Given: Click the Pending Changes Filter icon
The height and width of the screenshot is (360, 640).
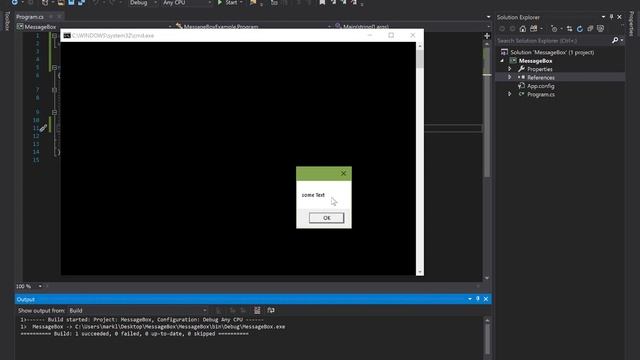Looking at the screenshot, I should (554, 29).
